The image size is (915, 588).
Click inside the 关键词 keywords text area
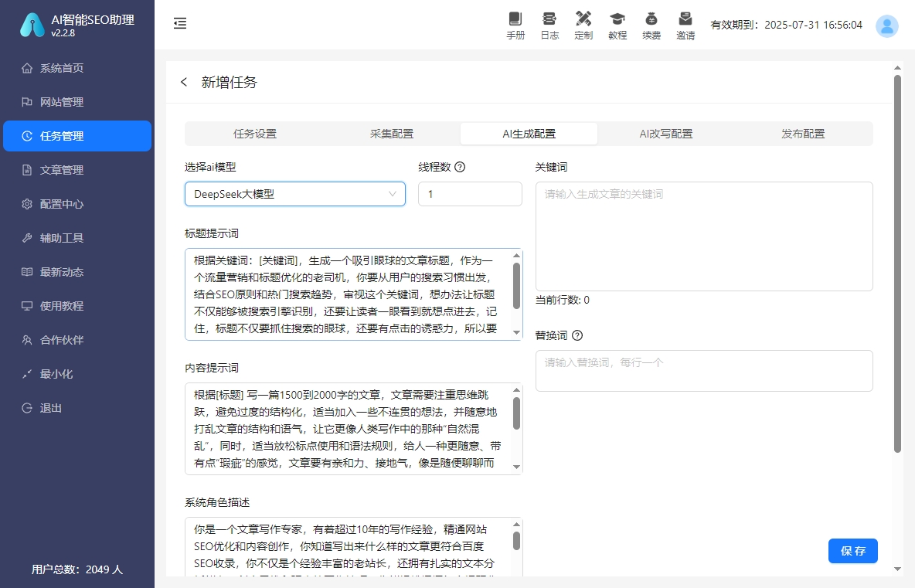coord(703,232)
